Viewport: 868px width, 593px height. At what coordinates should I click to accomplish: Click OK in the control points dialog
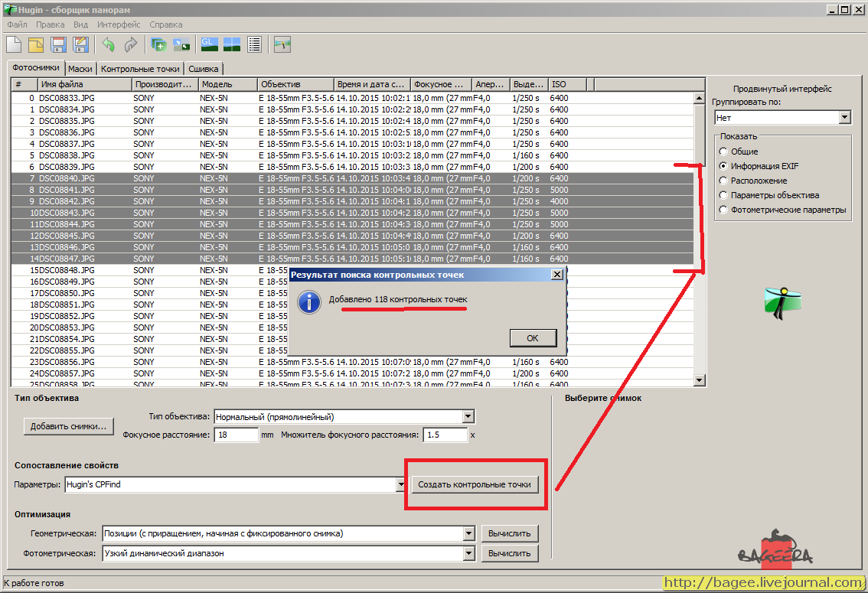[x=533, y=338]
